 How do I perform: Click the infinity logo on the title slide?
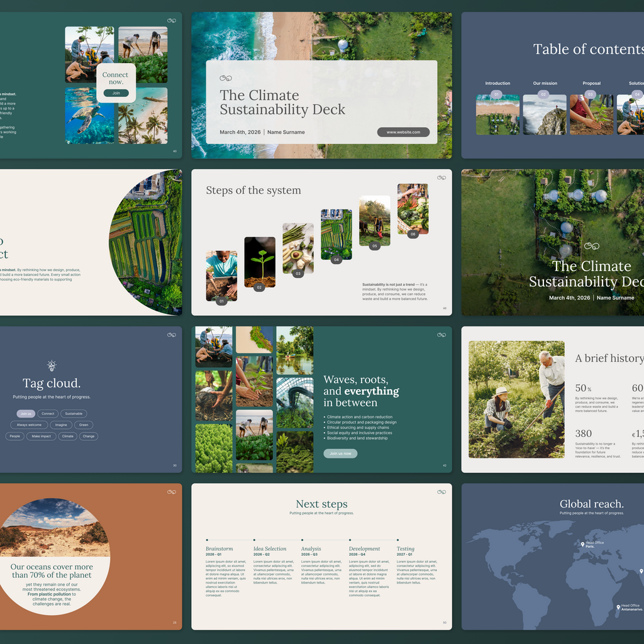click(x=226, y=79)
